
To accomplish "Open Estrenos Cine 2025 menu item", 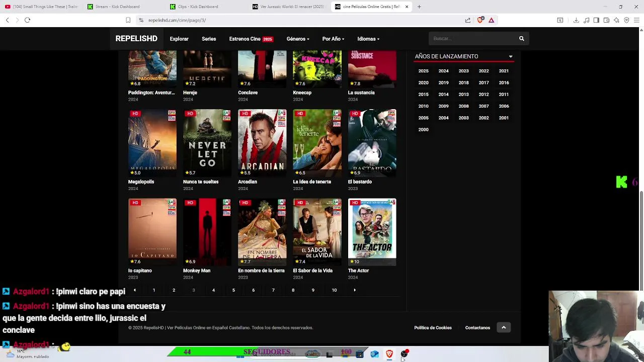I will [251, 39].
